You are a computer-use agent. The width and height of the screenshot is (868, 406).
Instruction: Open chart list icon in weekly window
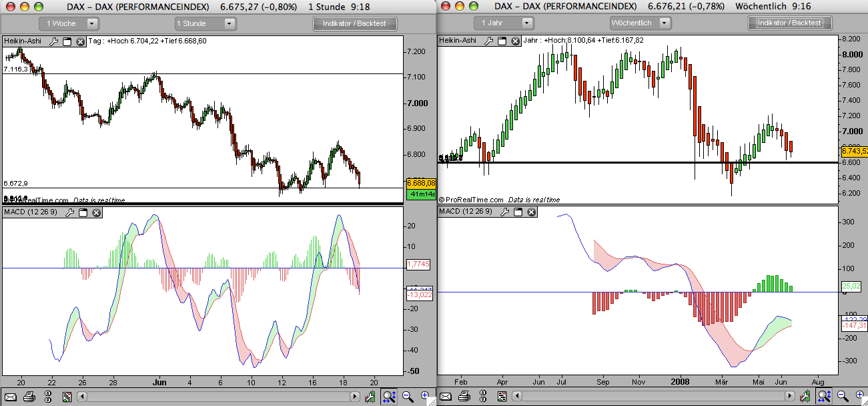[x=502, y=397]
